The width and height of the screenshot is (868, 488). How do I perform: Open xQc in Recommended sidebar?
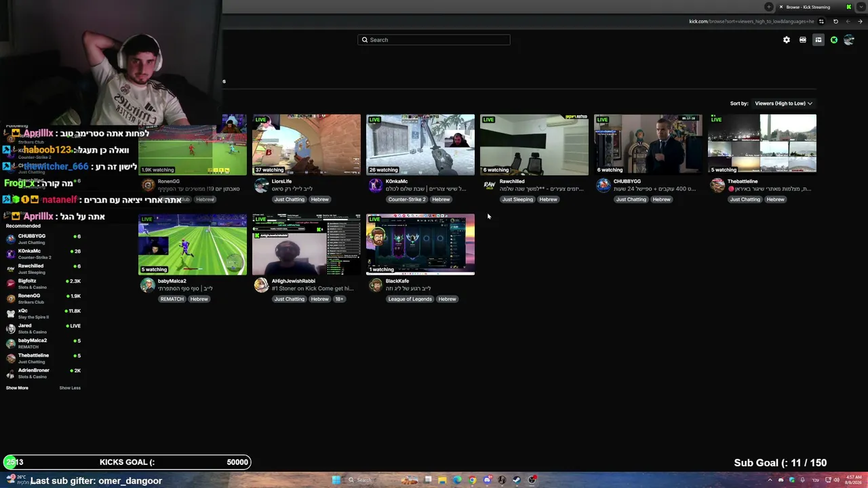click(x=42, y=314)
